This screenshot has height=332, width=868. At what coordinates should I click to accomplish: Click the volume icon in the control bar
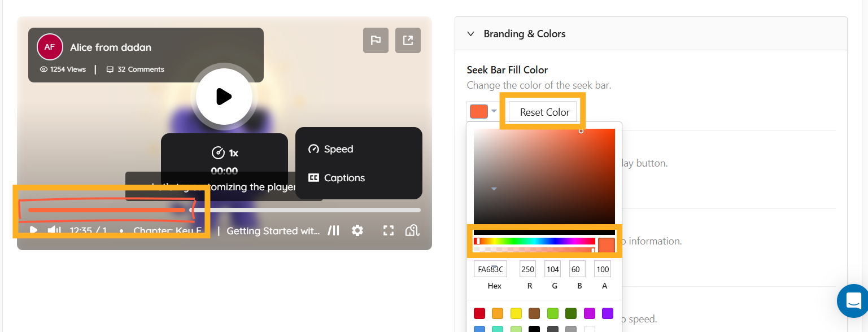[54, 230]
